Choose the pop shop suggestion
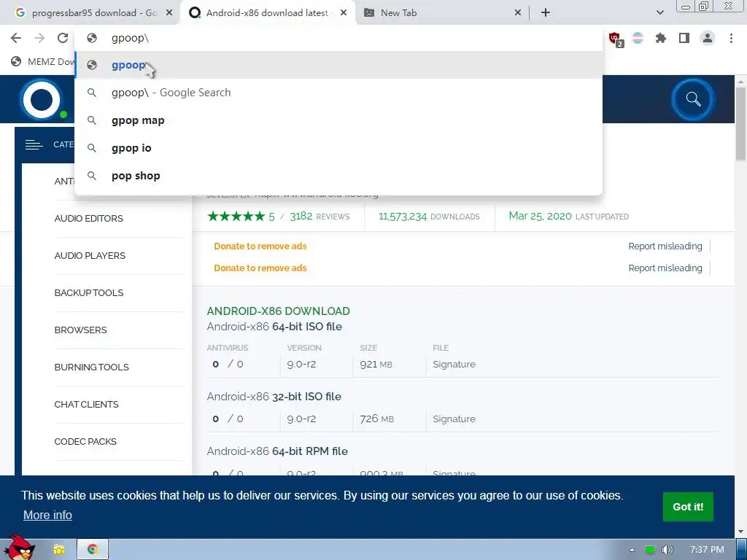 pyautogui.click(x=338, y=175)
